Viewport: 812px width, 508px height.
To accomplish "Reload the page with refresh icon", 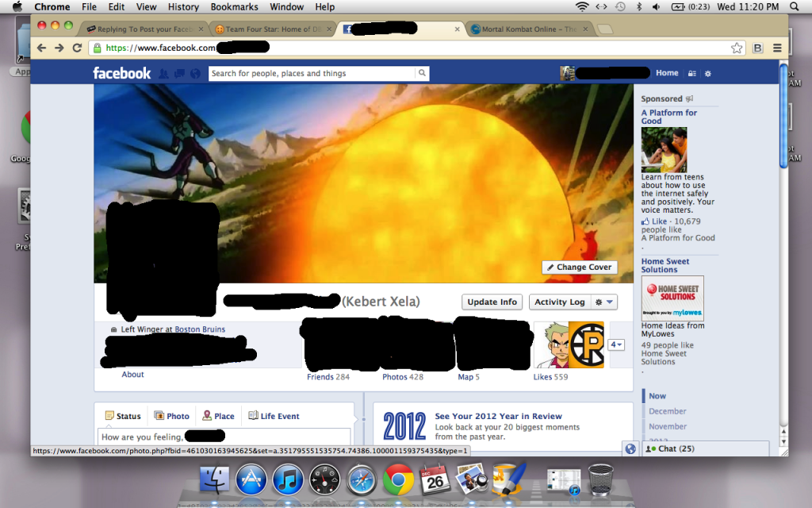I will click(77, 48).
